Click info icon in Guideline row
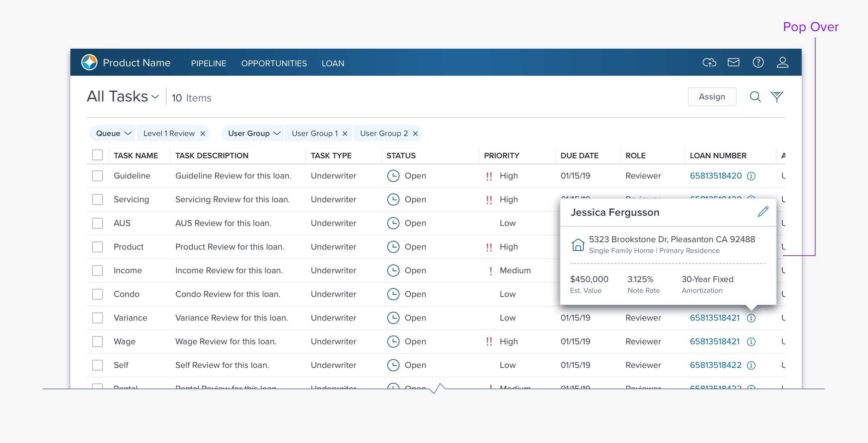 751,176
